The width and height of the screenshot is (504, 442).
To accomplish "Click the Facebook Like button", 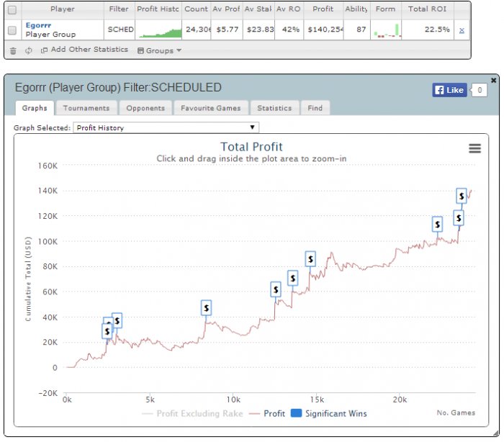I will coord(449,90).
